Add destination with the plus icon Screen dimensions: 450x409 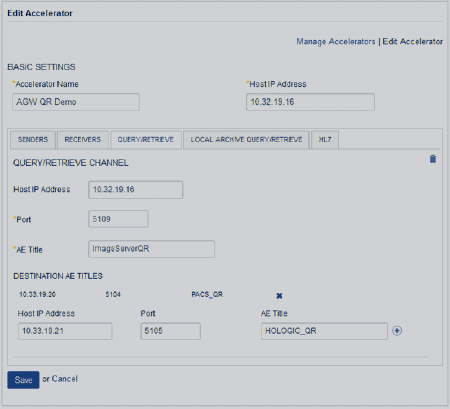[x=397, y=331]
